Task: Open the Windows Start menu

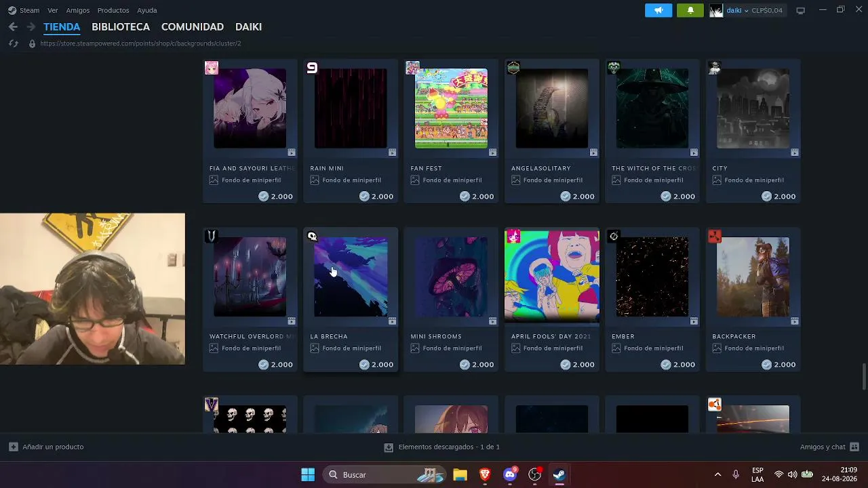Action: [x=308, y=474]
